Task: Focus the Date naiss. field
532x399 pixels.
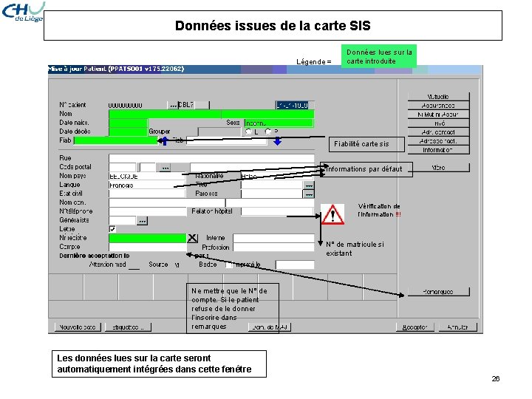Action: click(x=129, y=123)
